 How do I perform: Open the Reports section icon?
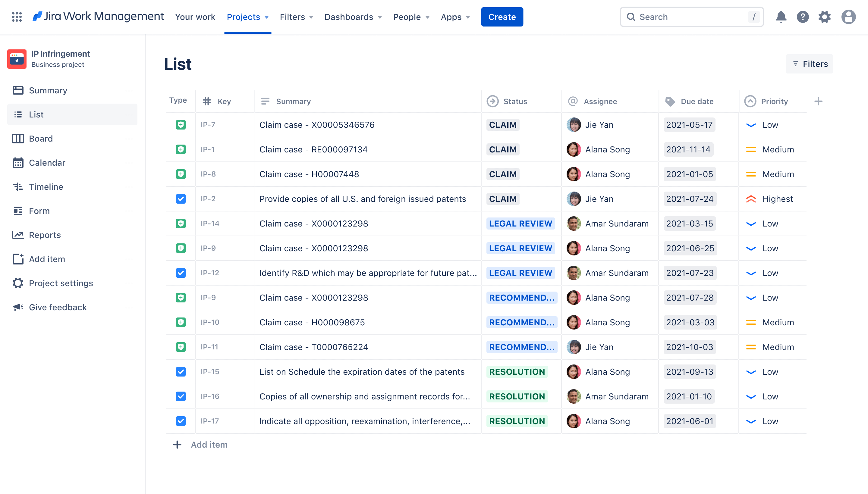coord(18,235)
